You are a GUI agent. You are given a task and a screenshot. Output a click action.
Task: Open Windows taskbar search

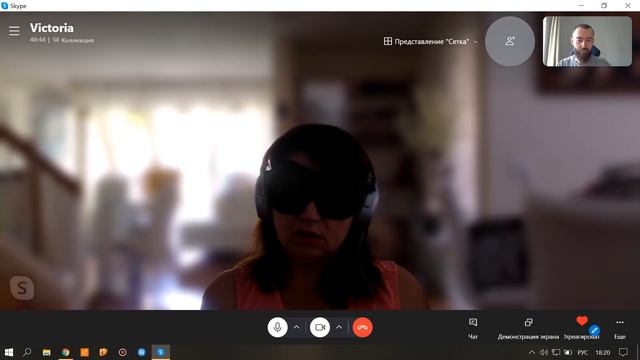[x=27, y=352]
